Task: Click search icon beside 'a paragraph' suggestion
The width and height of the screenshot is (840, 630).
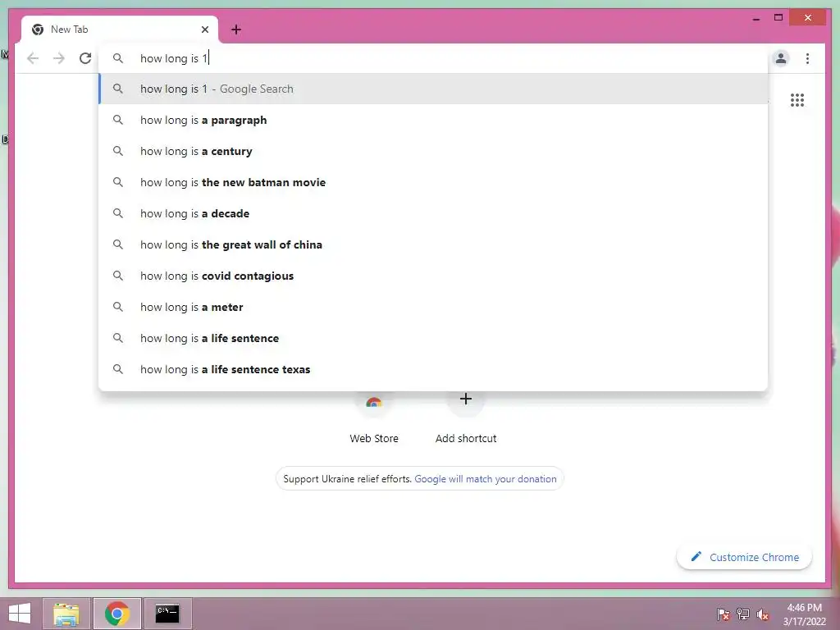Action: (118, 120)
